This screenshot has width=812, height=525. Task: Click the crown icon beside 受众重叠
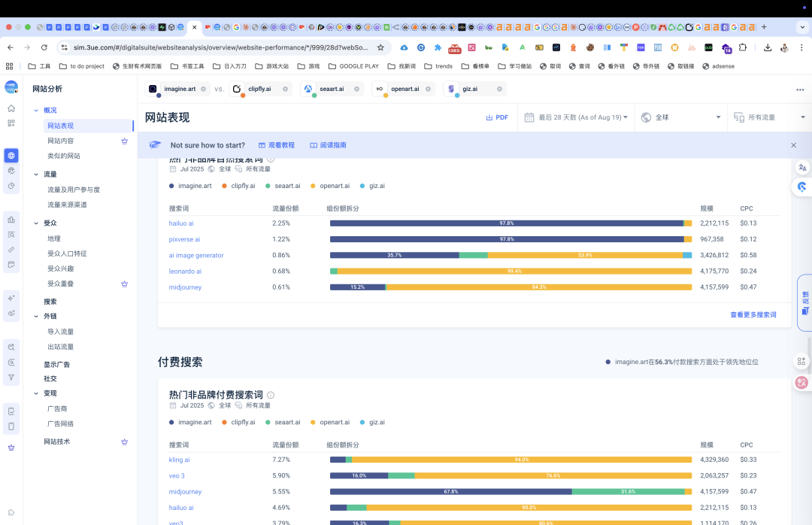[124, 284]
